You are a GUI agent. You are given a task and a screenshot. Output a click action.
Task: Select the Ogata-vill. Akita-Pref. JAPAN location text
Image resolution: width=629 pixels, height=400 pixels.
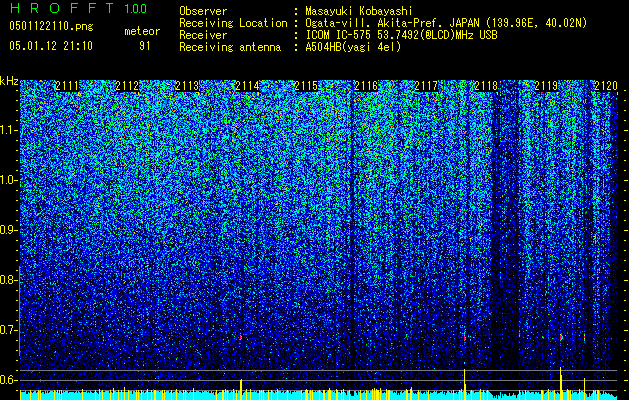[x=446, y=23]
